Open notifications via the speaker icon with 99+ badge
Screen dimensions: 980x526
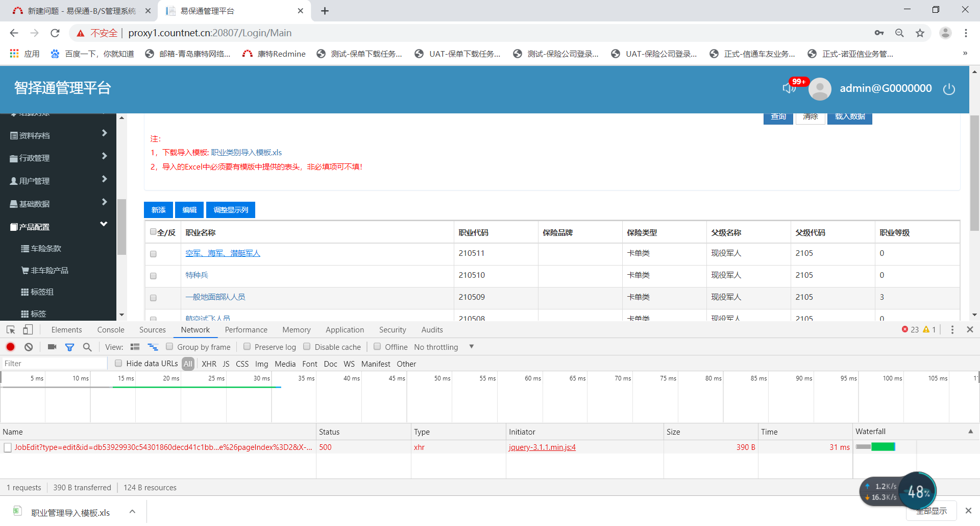click(x=789, y=88)
